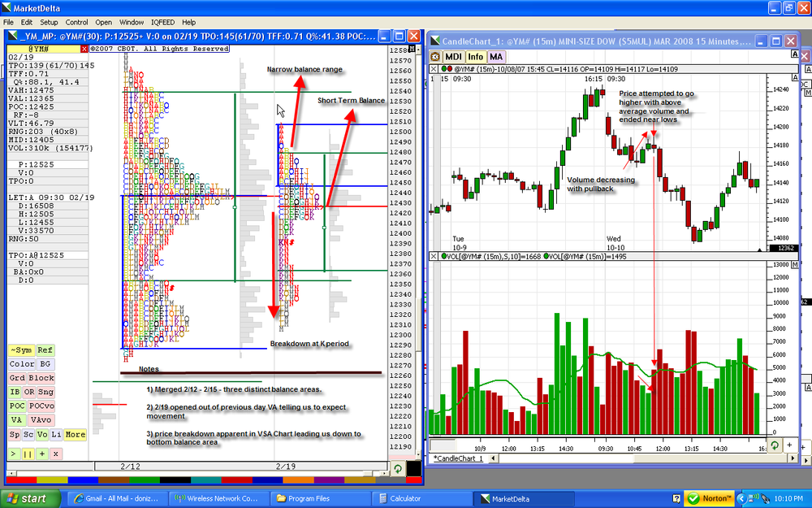812x508 pixels.
Task: Toggle the VAvo volume value area
Action: pyautogui.click(x=41, y=420)
